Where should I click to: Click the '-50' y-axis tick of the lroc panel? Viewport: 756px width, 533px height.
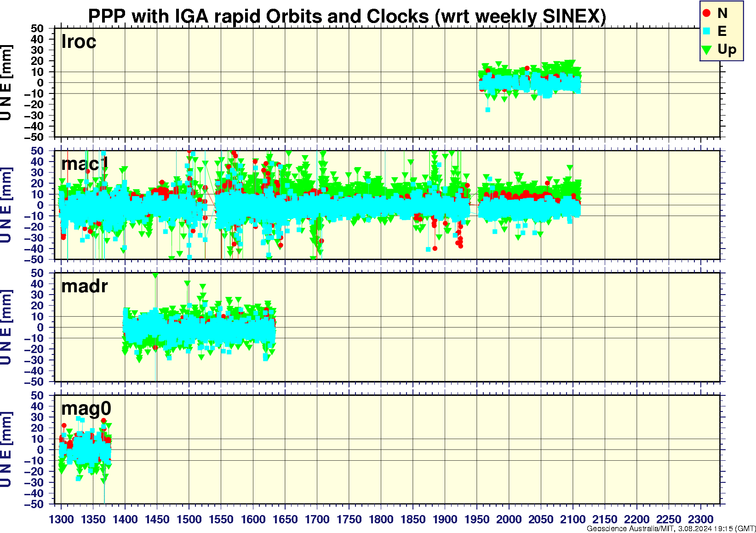(35, 137)
